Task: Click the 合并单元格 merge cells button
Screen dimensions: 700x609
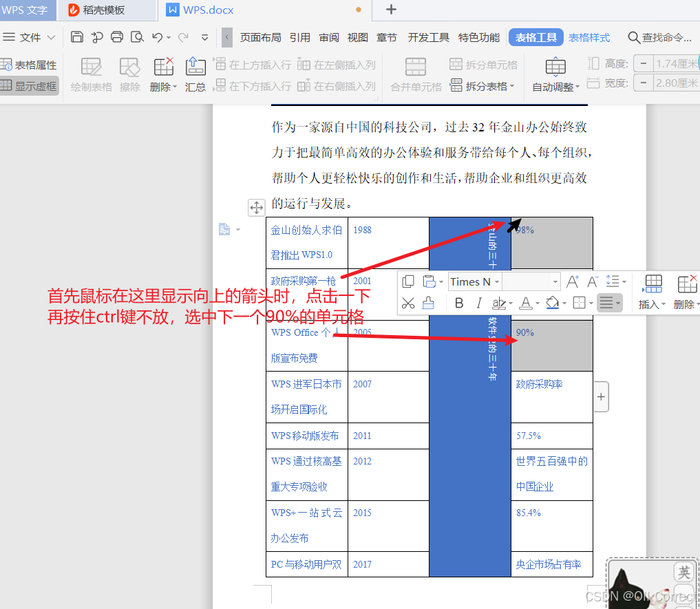Action: [416, 75]
